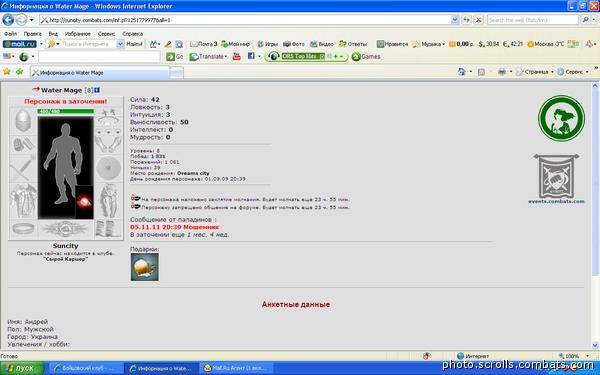Click the body armor equipment slot

point(23,201)
